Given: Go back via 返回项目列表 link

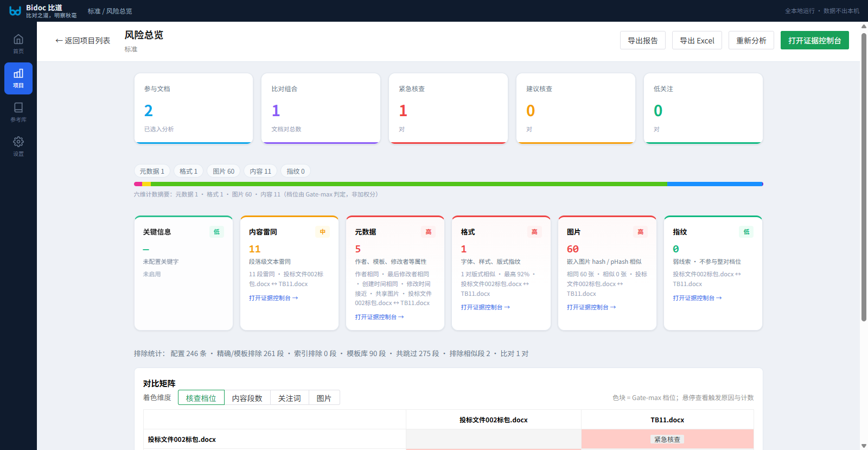Looking at the screenshot, I should (82, 41).
